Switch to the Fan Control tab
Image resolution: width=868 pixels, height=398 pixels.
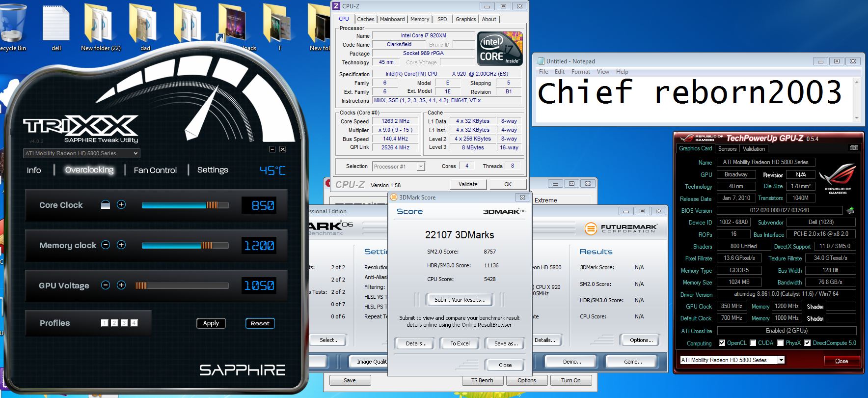[x=155, y=170]
